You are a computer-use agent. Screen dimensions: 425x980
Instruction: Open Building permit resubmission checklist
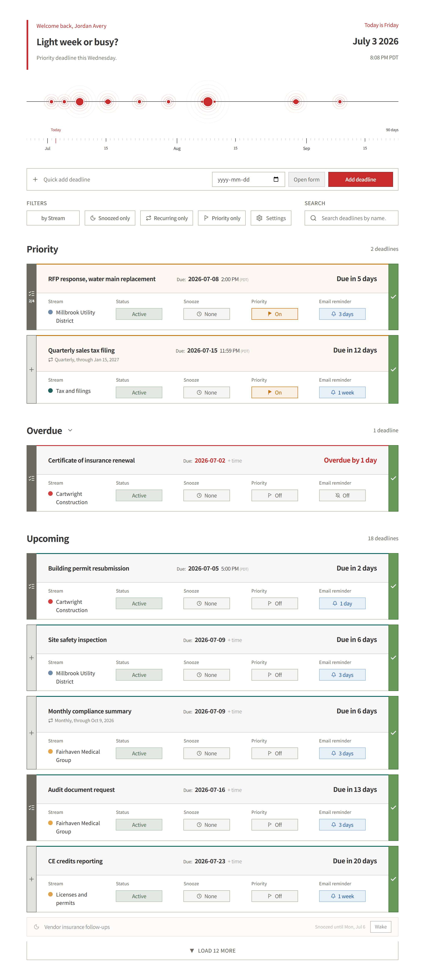(x=32, y=586)
